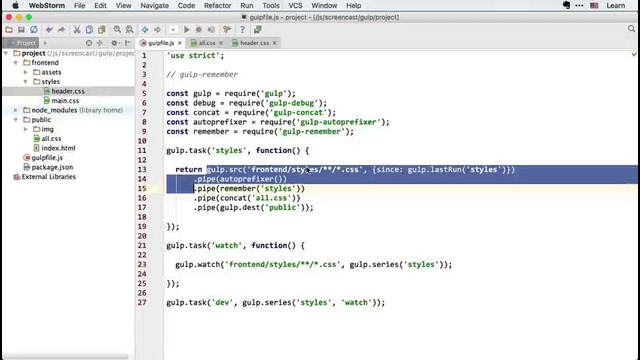Click the input language flag icon
The image size is (640, 360).
(594, 5)
